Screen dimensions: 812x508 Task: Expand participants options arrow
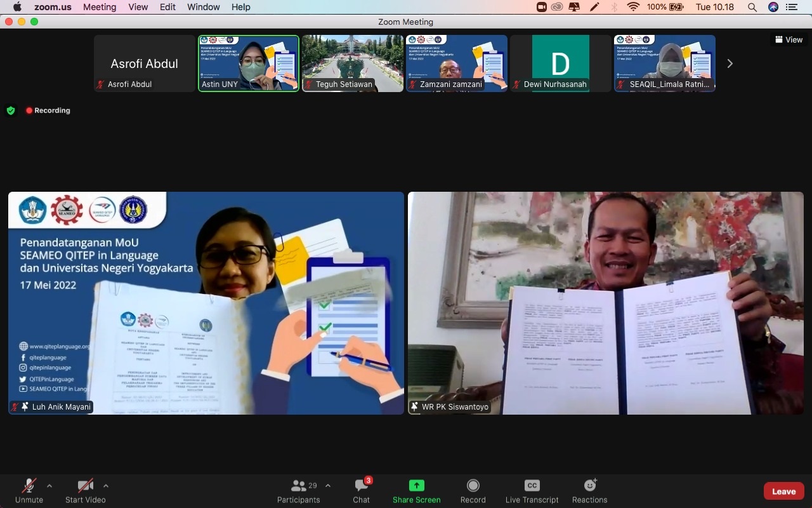pos(328,486)
